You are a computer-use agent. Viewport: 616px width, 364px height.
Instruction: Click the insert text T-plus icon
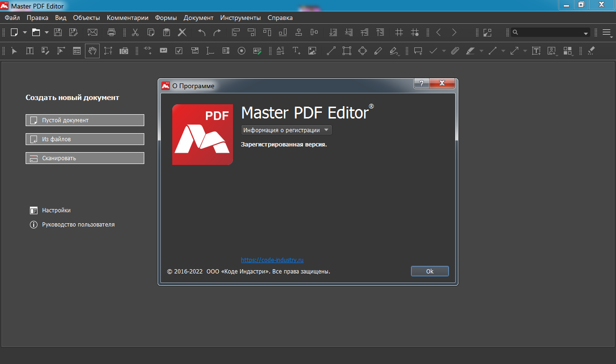pos(296,51)
